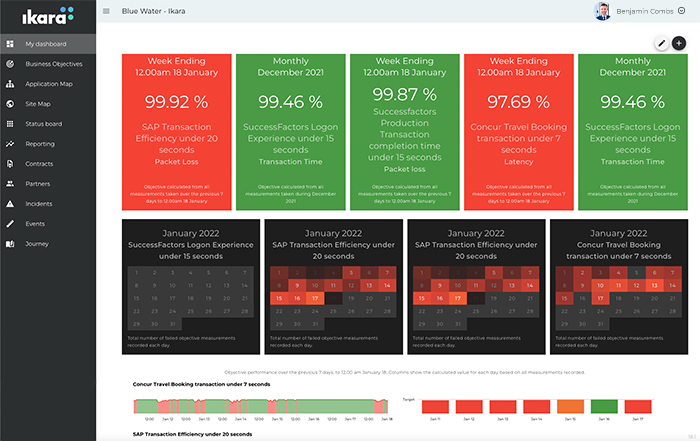This screenshot has height=441, width=700.
Task: Select the Partners menu item
Action: (x=38, y=184)
